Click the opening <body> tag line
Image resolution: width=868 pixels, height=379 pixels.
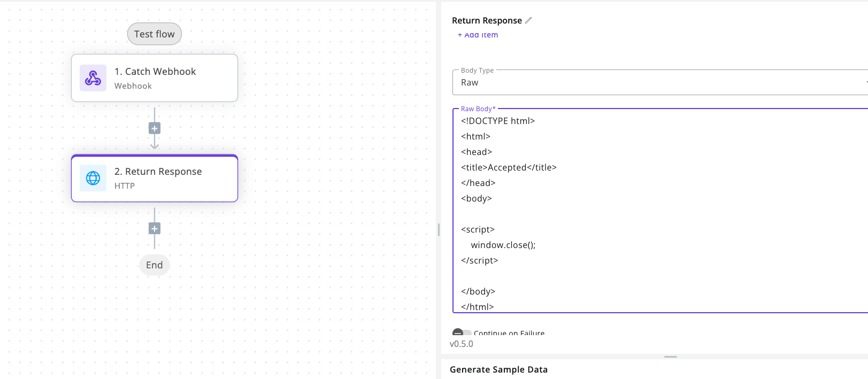coord(476,198)
